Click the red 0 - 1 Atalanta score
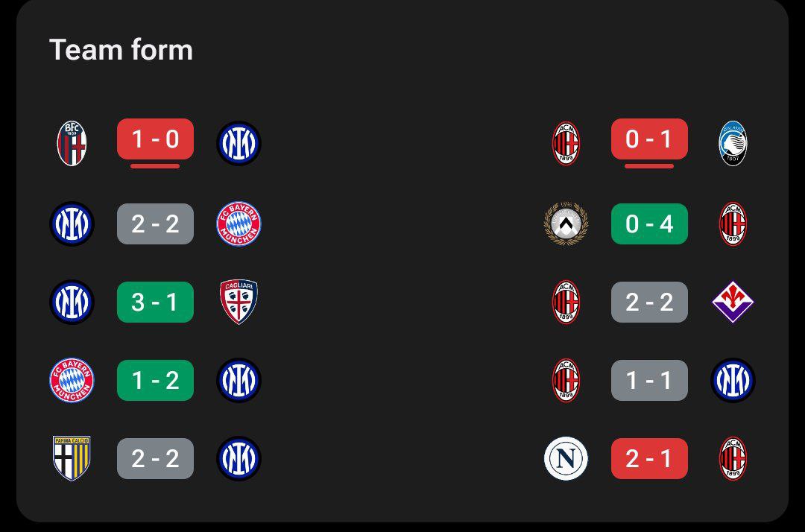 click(x=649, y=139)
